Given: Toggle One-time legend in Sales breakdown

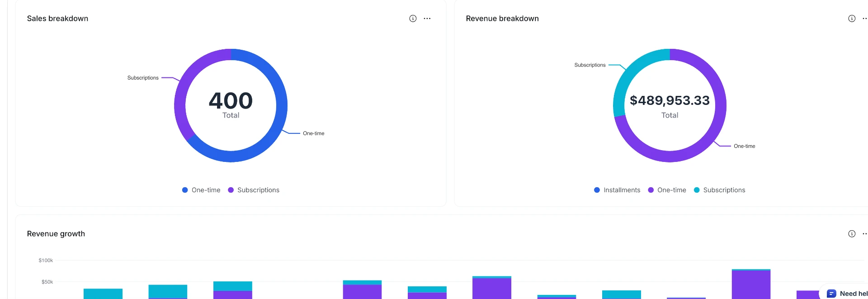Looking at the screenshot, I should 201,190.
